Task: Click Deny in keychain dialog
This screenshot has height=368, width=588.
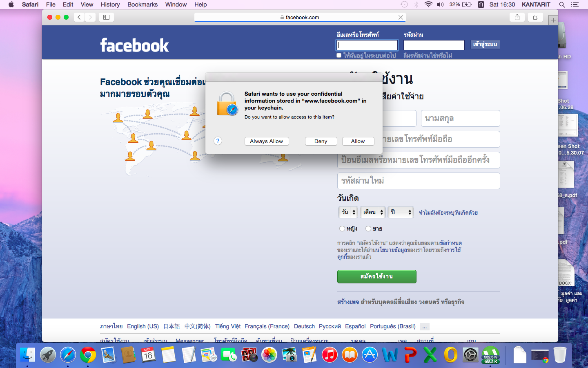Action: [321, 141]
